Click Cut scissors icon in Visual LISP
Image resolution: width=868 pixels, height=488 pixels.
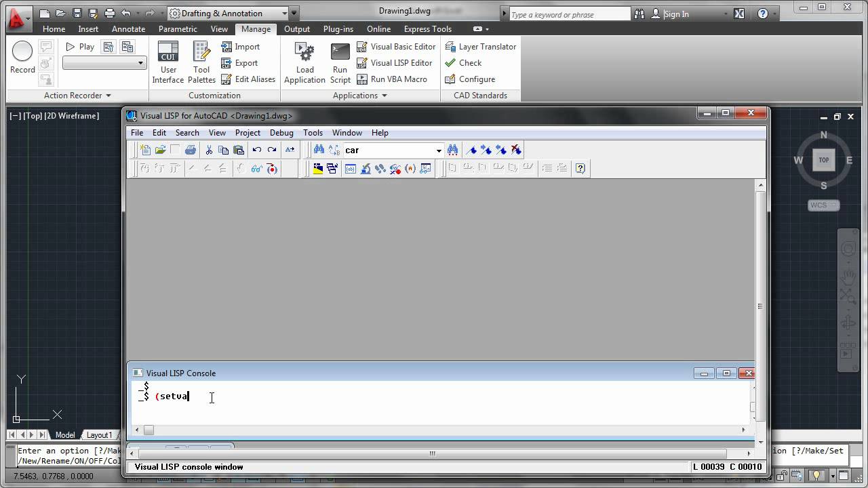[209, 150]
